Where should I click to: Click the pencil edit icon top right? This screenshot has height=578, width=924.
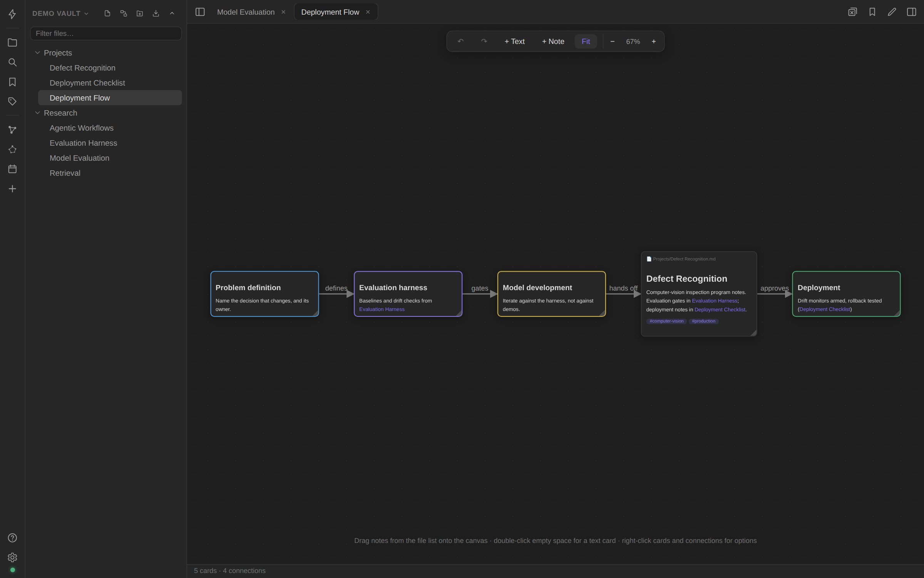pyautogui.click(x=892, y=12)
